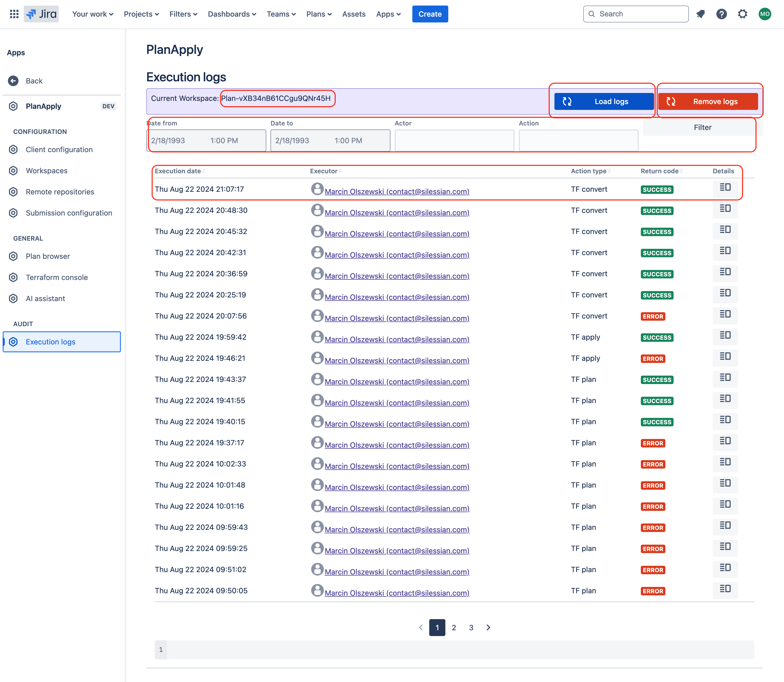Image resolution: width=784 pixels, height=682 pixels.
Task: Go to pagination page 2
Action: click(x=454, y=628)
